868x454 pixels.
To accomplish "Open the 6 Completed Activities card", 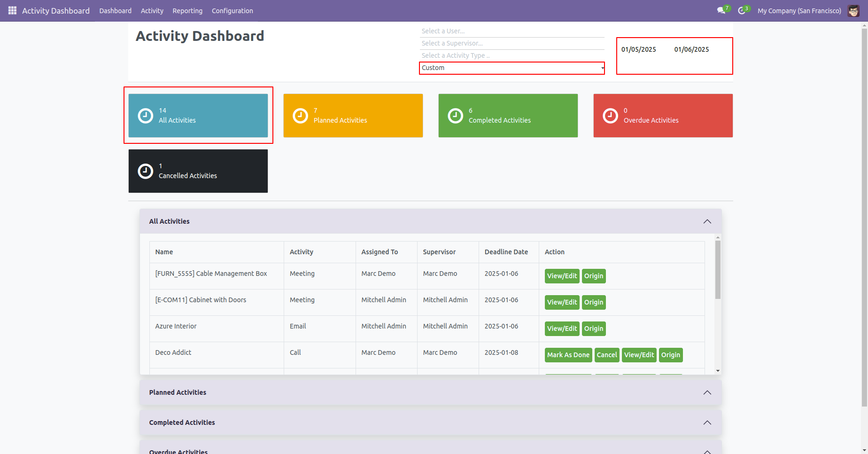I will point(508,116).
